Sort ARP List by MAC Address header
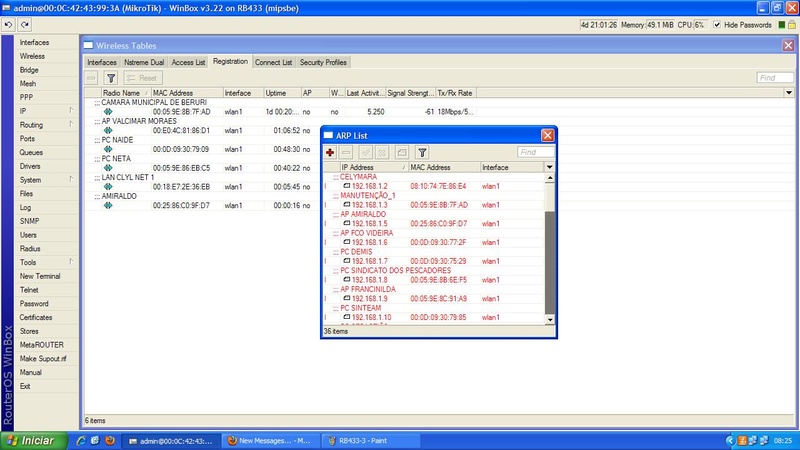Screen dimensions: 800x450 444,167
